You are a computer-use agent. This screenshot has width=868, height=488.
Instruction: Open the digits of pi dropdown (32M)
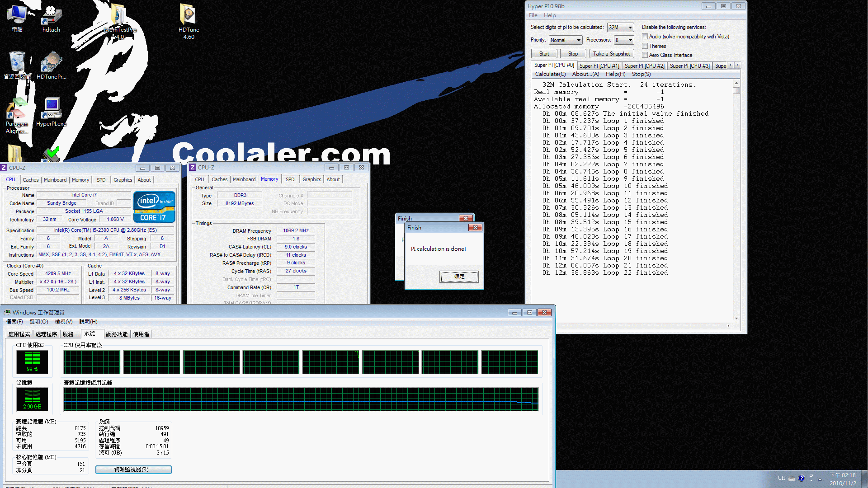pos(620,28)
